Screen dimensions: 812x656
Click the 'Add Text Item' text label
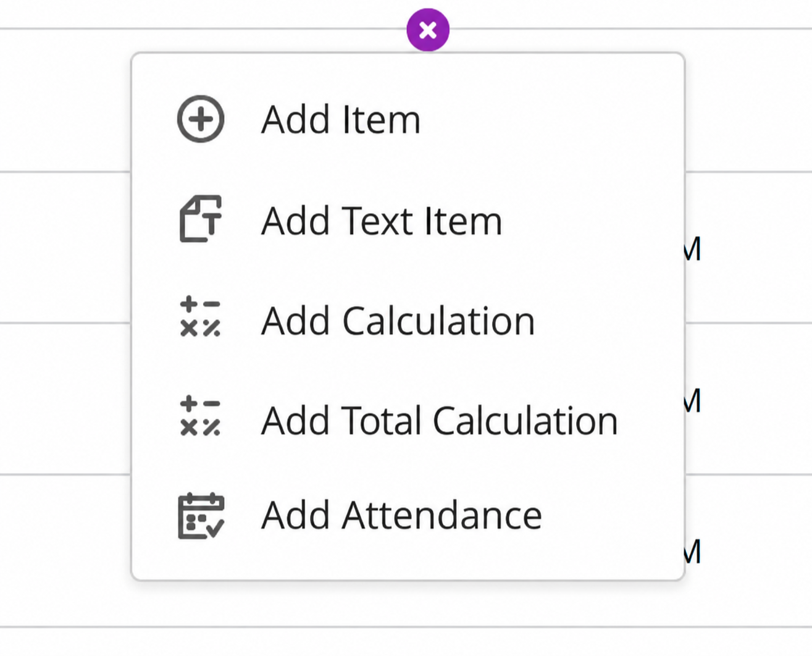382,221
